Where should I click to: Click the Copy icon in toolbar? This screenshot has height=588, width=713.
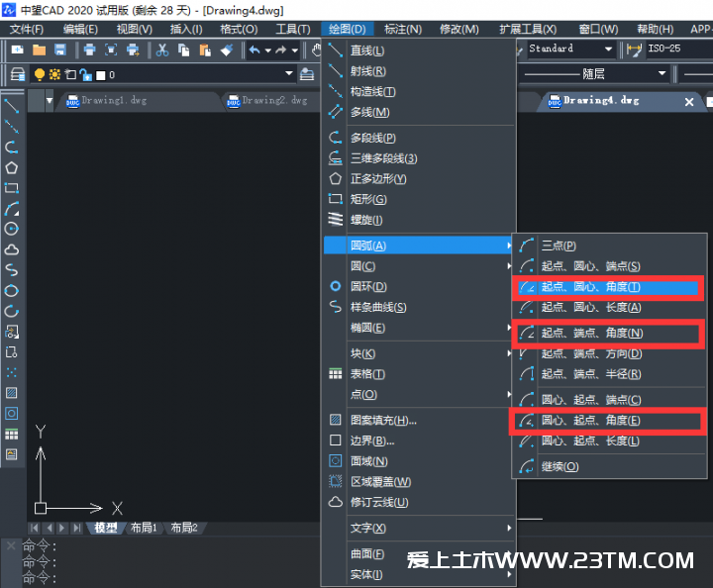184,49
